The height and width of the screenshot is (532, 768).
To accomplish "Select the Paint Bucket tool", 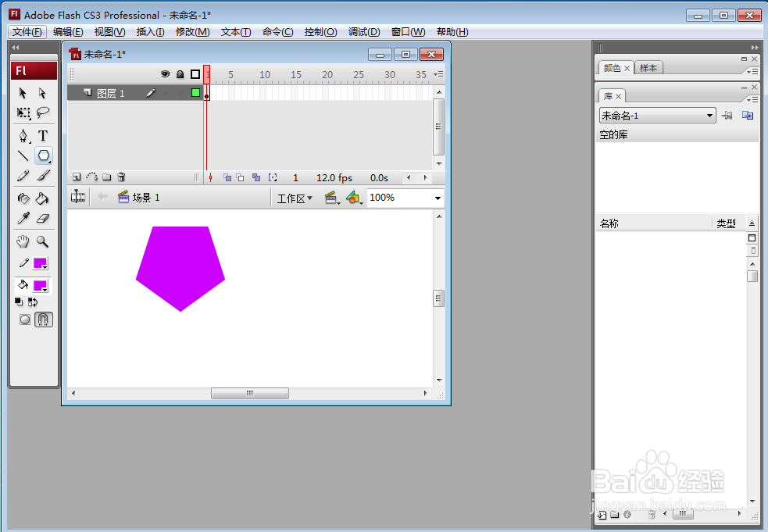I will (x=43, y=198).
